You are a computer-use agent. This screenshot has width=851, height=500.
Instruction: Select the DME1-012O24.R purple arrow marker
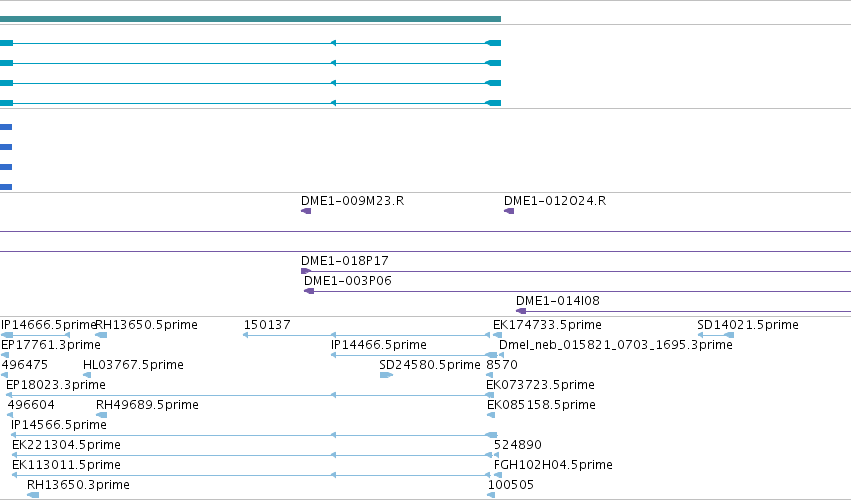509,211
